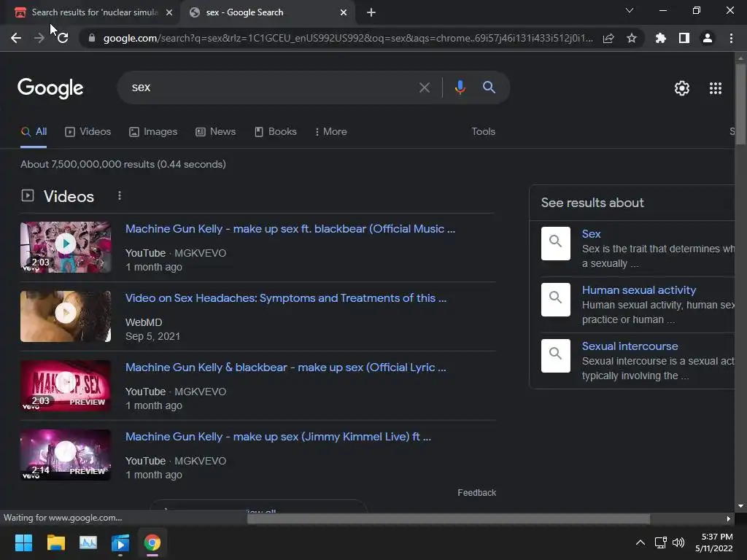Open the volume speaker tray icon
This screenshot has width=747, height=560.
coord(678,542)
